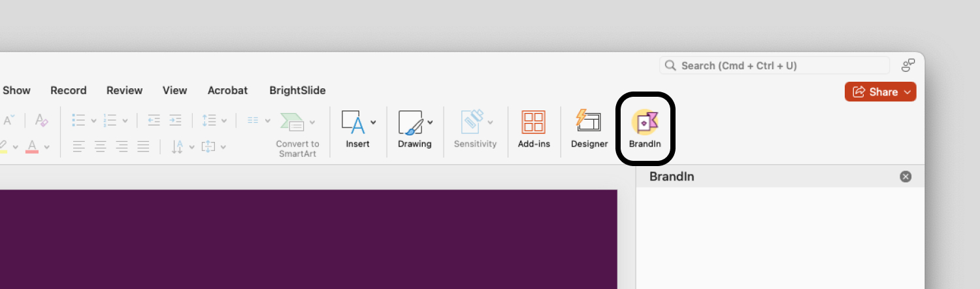
Task: Open the line spacing dropdown arrow
Action: (224, 121)
